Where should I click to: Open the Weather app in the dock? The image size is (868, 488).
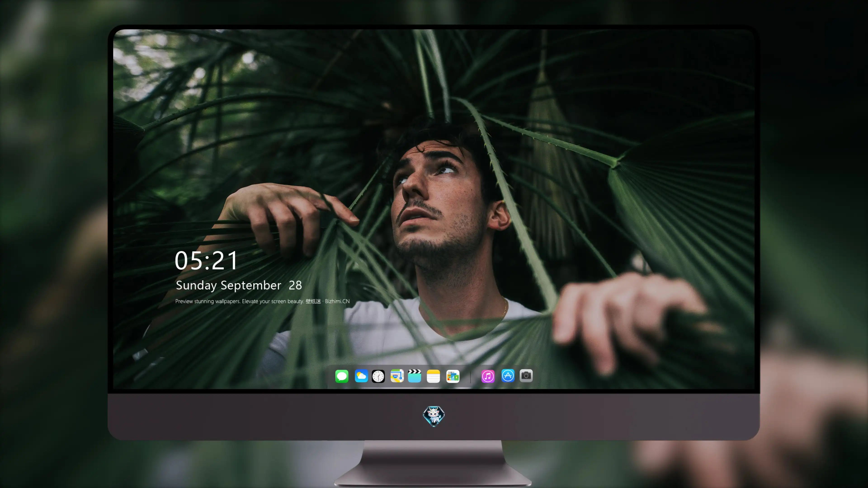point(361,376)
